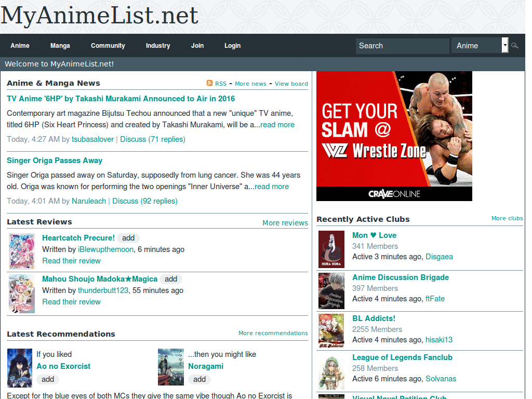Image resolution: width=532 pixels, height=399 pixels.
Task: Click add under Ao no Exorcist
Action: point(48,379)
